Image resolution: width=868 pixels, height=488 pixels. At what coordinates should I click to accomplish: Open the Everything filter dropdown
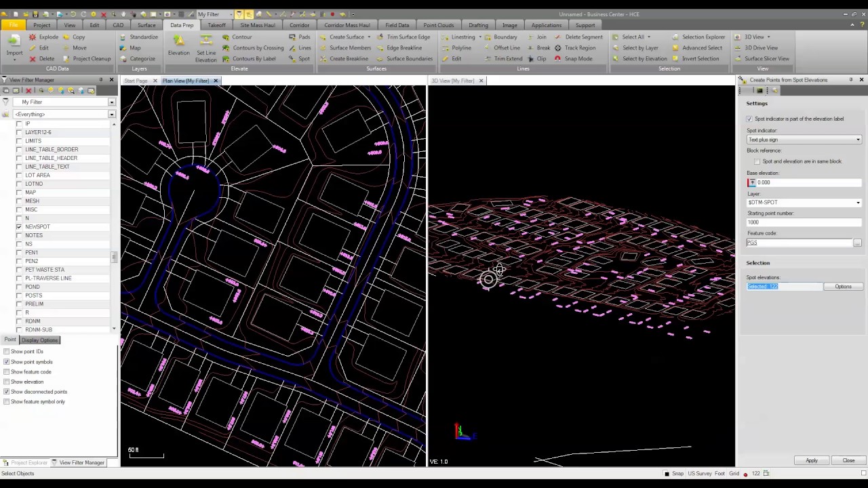pos(111,115)
